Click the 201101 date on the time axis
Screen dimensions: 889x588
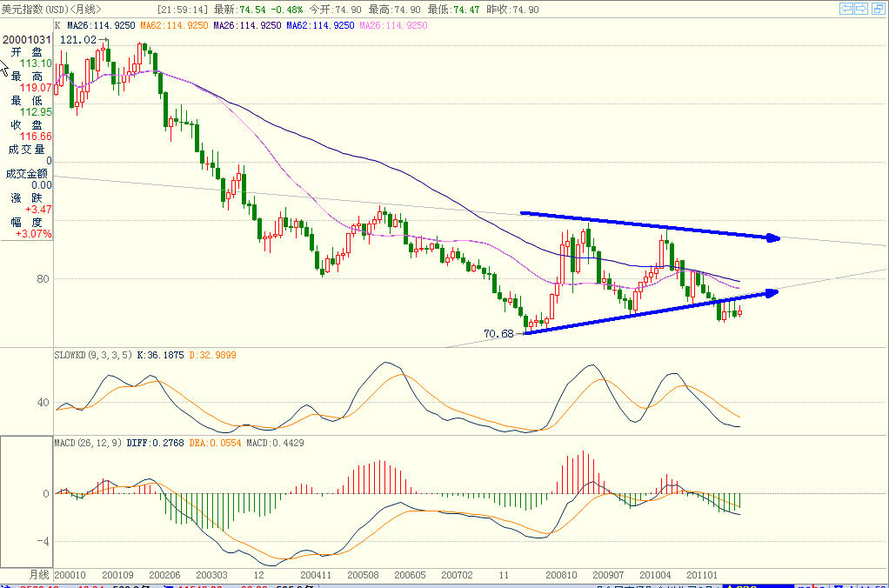(702, 575)
